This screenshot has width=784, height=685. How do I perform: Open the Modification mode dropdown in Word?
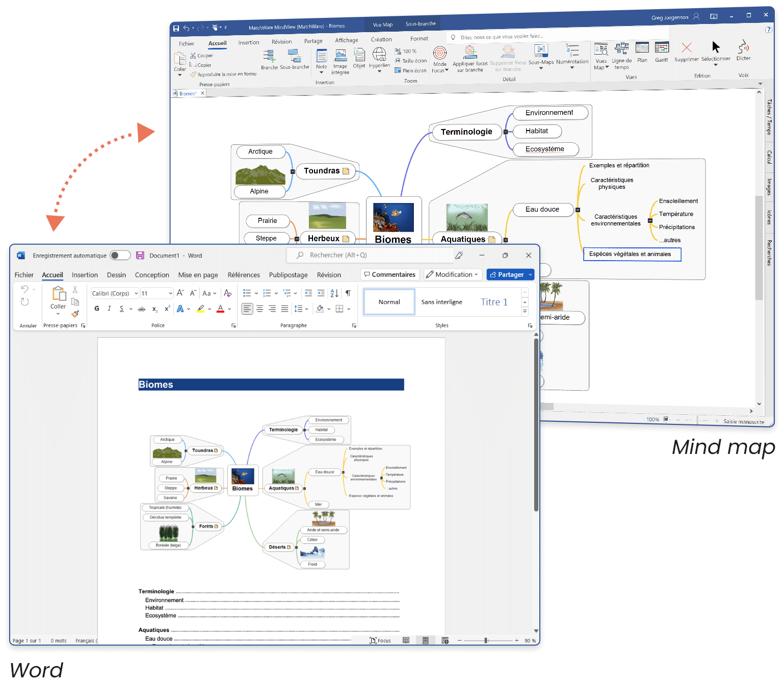452,274
